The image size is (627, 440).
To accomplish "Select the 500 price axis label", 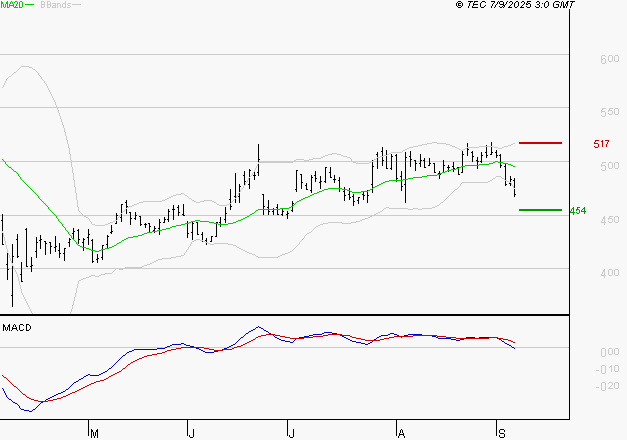I will 609,166.
